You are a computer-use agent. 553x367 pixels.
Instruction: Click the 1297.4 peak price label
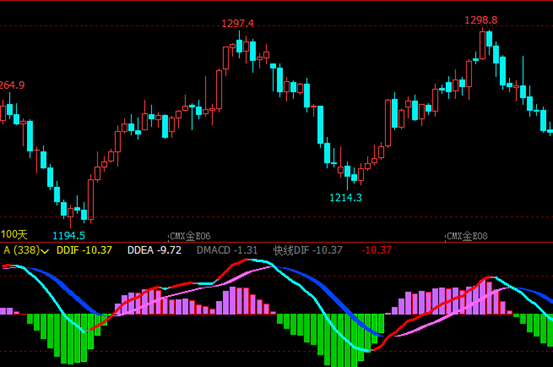[x=237, y=23]
